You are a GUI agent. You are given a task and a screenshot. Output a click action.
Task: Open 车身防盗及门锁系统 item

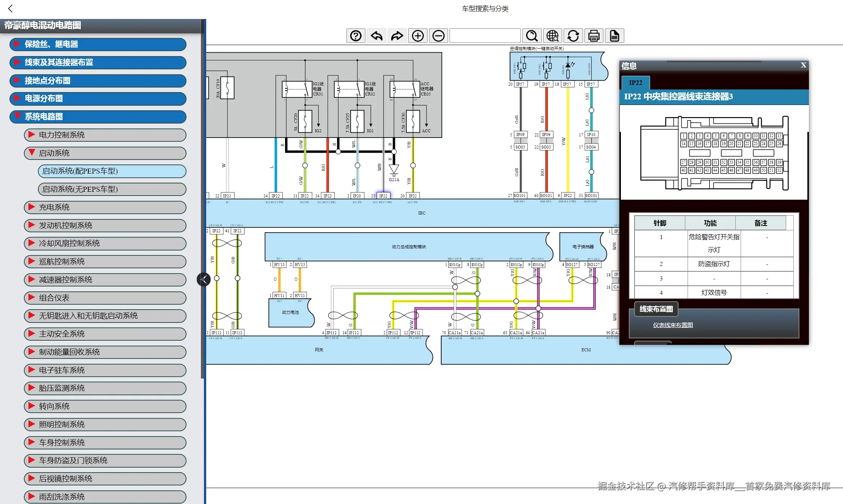pyautogui.click(x=105, y=460)
